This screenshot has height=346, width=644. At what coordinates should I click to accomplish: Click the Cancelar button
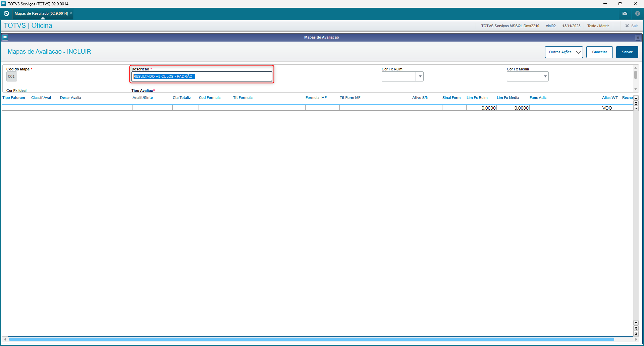tap(599, 52)
